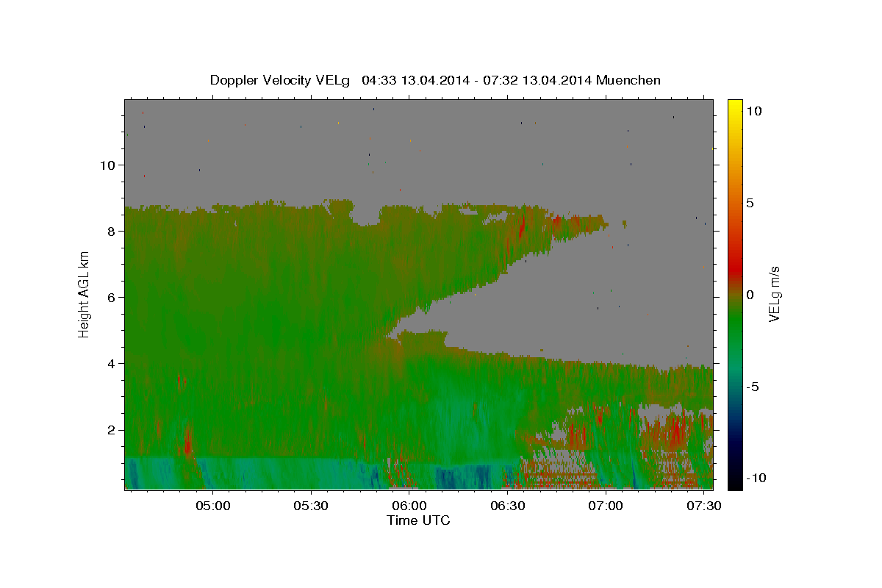Screen dimensions: 882x588
Task: Click the 05:30 time tick label
Action: 311,506
